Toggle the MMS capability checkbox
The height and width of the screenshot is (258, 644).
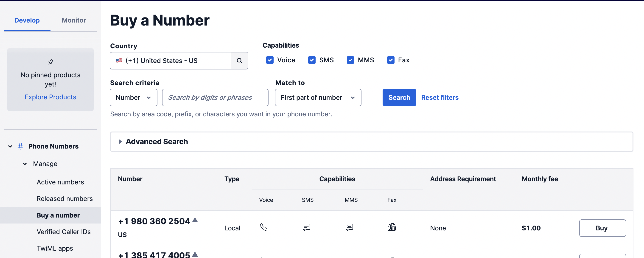[350, 60]
